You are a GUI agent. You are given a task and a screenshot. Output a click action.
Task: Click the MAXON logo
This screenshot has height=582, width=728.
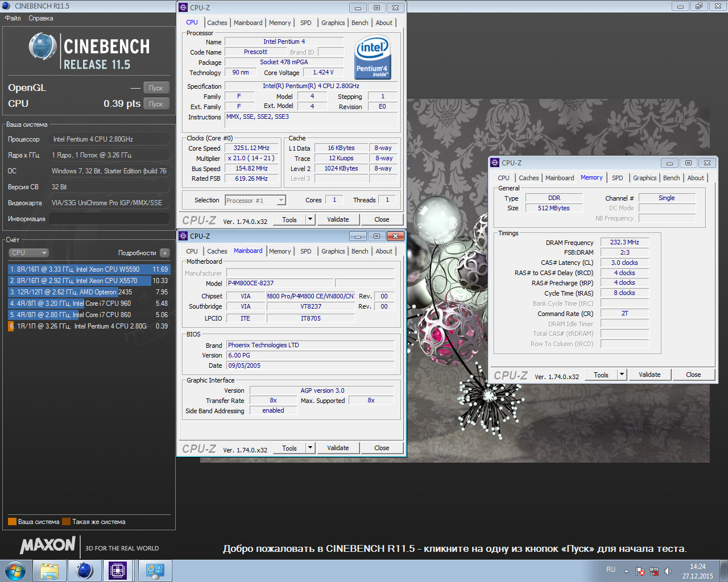click(x=48, y=546)
